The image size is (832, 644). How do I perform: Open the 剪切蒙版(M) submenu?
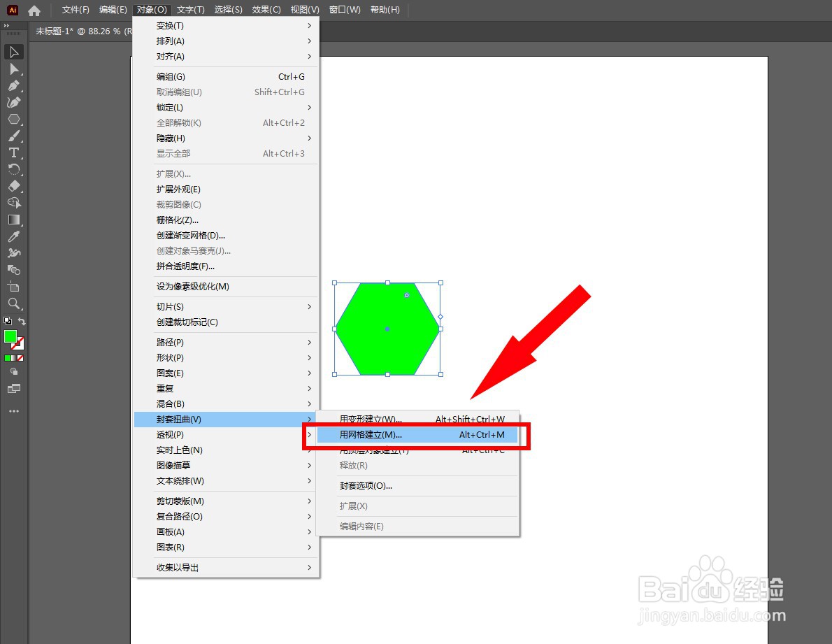[227, 501]
